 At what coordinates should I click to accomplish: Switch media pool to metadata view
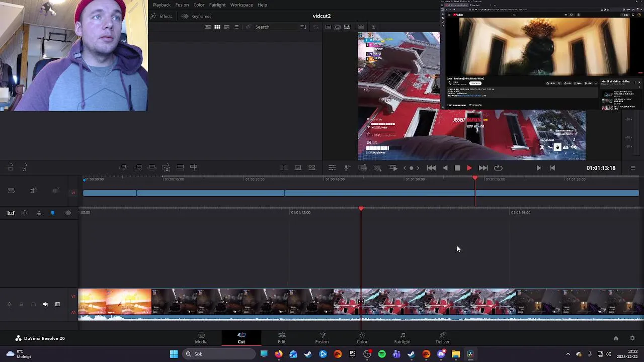[208, 27]
